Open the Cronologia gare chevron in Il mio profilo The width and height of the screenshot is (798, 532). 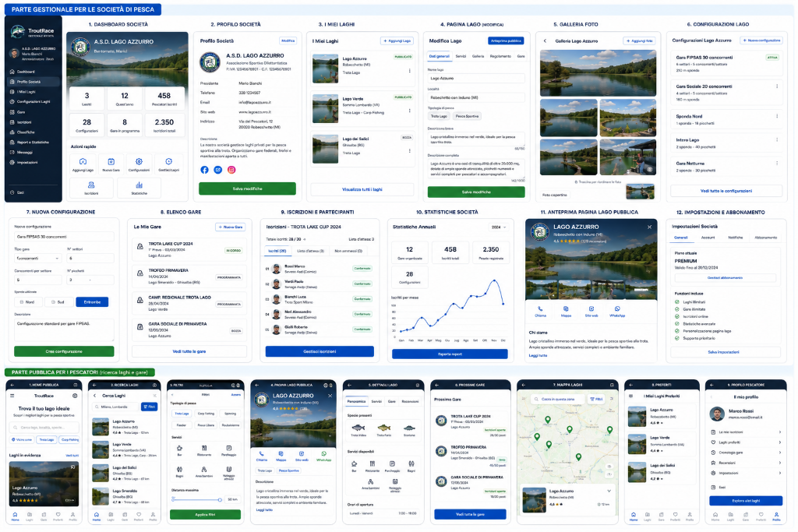pos(779,453)
